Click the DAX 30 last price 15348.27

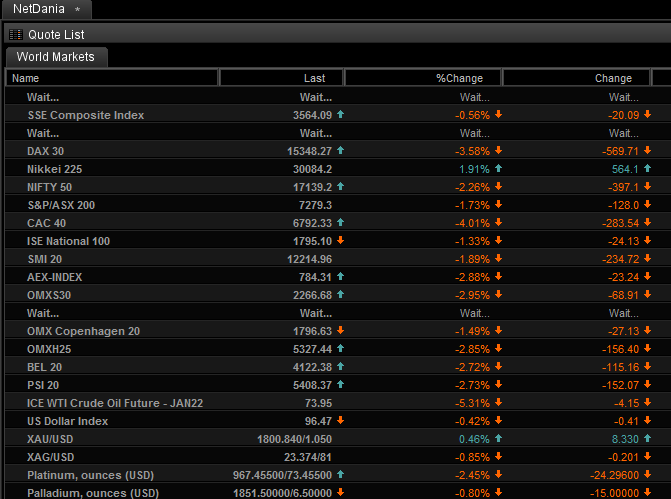(309, 151)
